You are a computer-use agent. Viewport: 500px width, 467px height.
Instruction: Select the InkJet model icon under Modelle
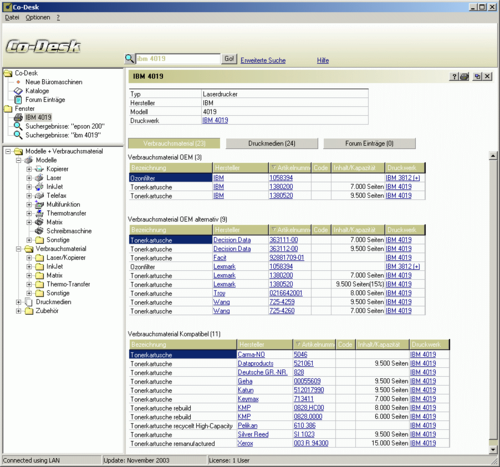[39, 187]
